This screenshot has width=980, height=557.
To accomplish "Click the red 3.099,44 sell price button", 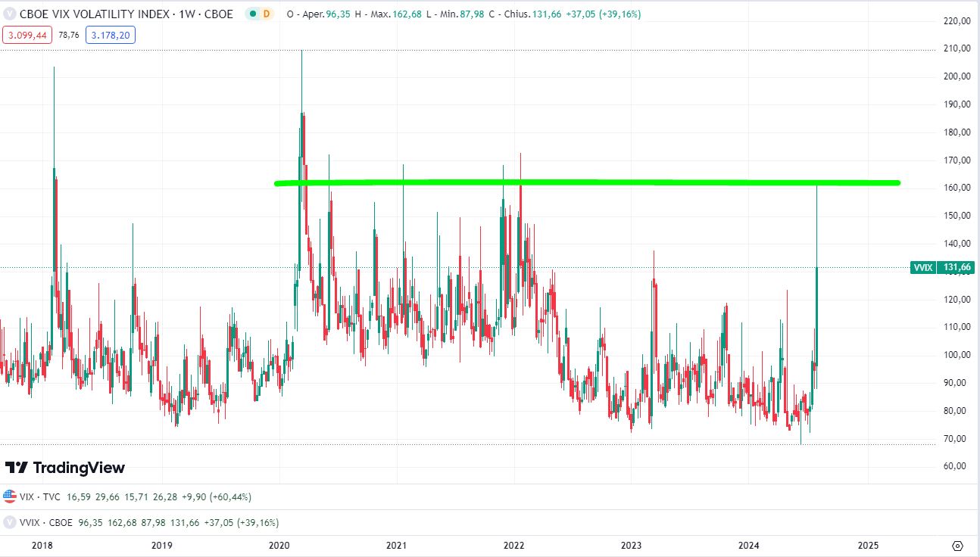I will tap(27, 34).
